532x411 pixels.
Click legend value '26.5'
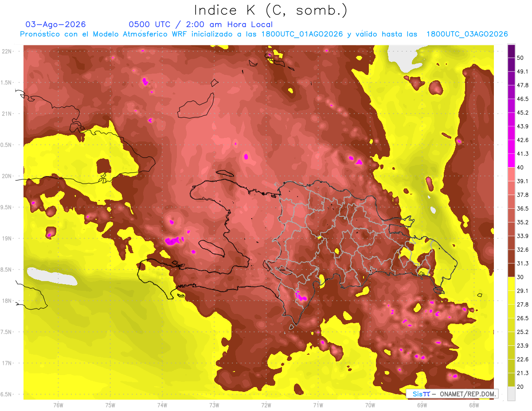point(523,318)
